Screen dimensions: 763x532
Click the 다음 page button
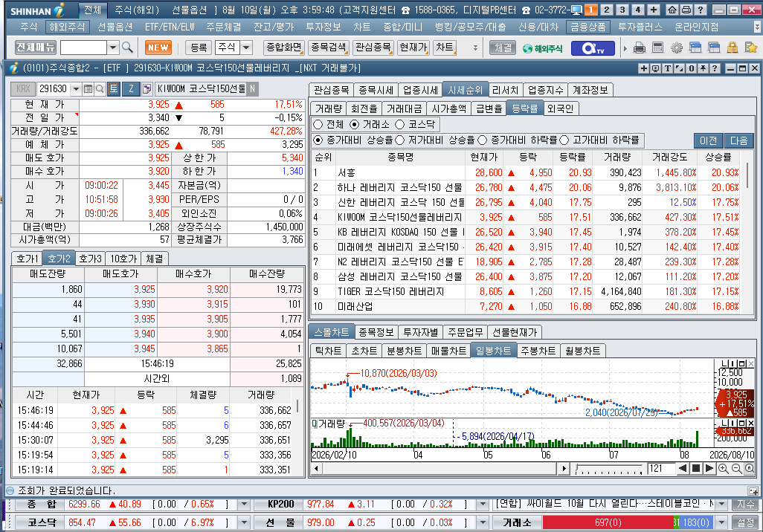pyautogui.click(x=738, y=140)
